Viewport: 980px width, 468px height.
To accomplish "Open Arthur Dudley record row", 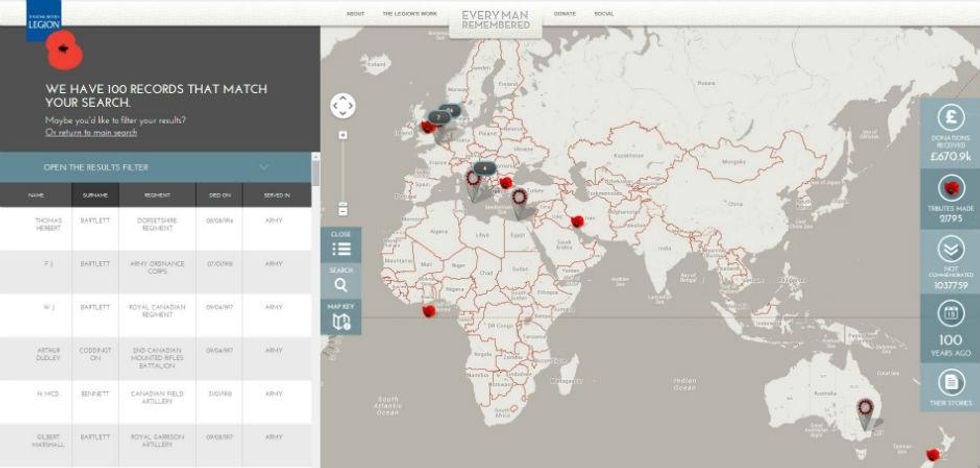I will tap(156, 359).
